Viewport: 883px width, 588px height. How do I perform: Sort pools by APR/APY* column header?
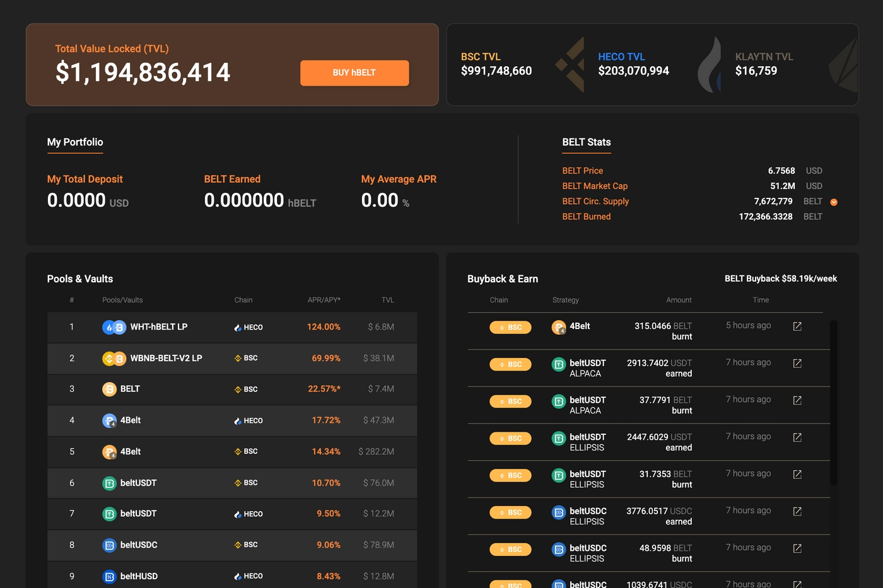tap(324, 300)
